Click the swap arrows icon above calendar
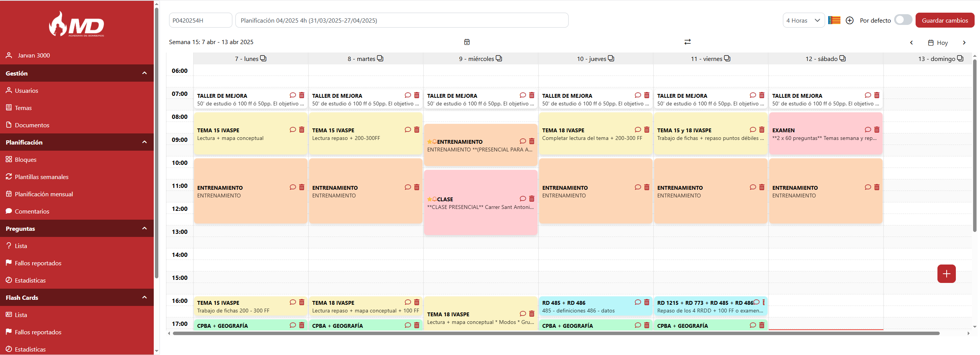The width and height of the screenshot is (980, 355). [687, 42]
